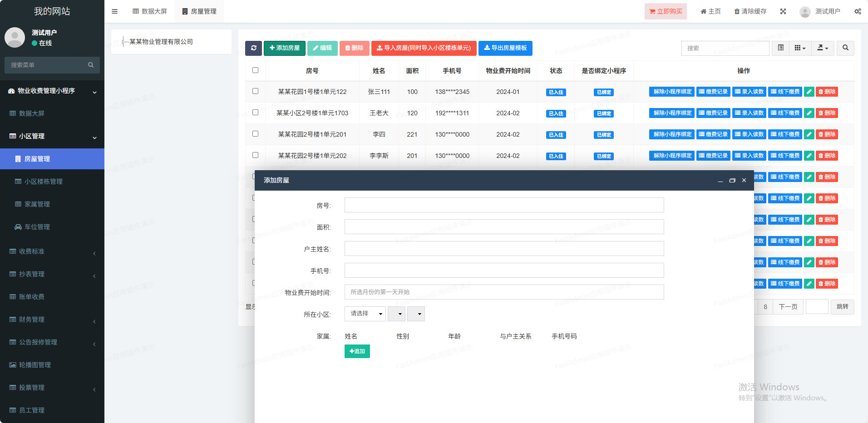The height and width of the screenshot is (423, 868).
Task: Toggle the table view list icon
Action: pyautogui.click(x=781, y=48)
